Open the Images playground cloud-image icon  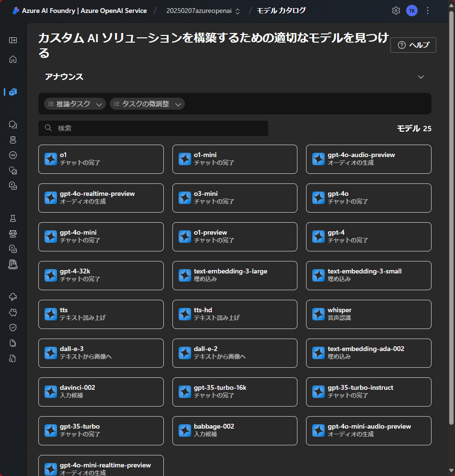12,170
